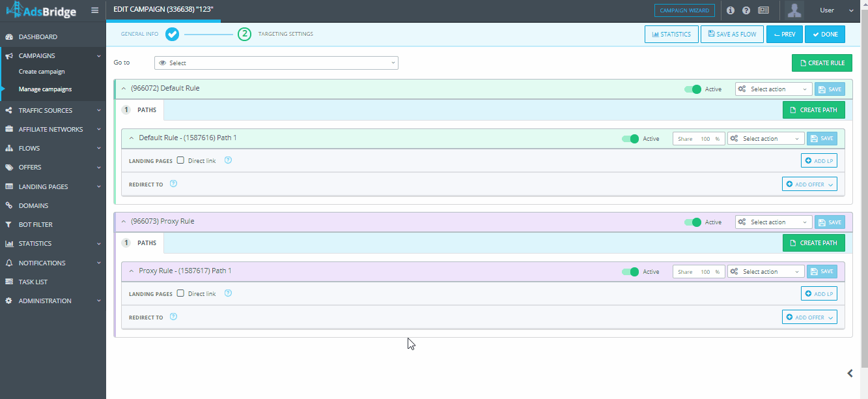The width and height of the screenshot is (868, 399).
Task: Open Manage campaigns in sidebar
Action: pyautogui.click(x=45, y=89)
